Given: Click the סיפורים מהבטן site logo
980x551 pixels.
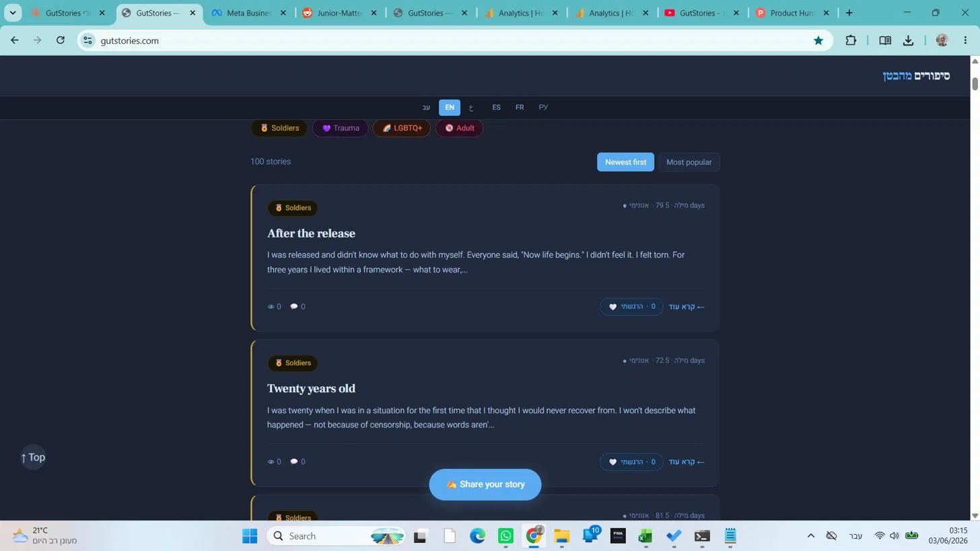Looking at the screenshot, I should coord(916,76).
